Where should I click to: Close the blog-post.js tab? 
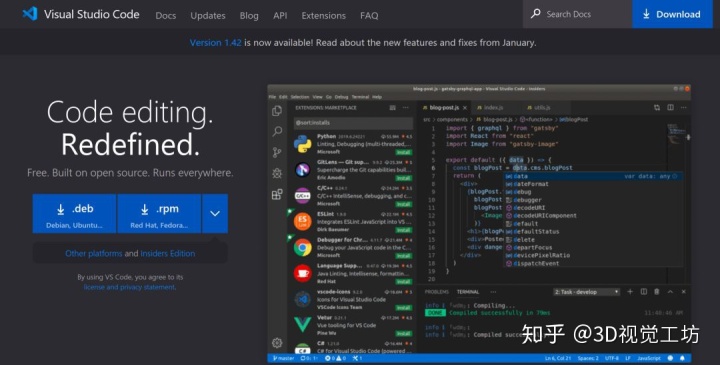pyautogui.click(x=465, y=108)
